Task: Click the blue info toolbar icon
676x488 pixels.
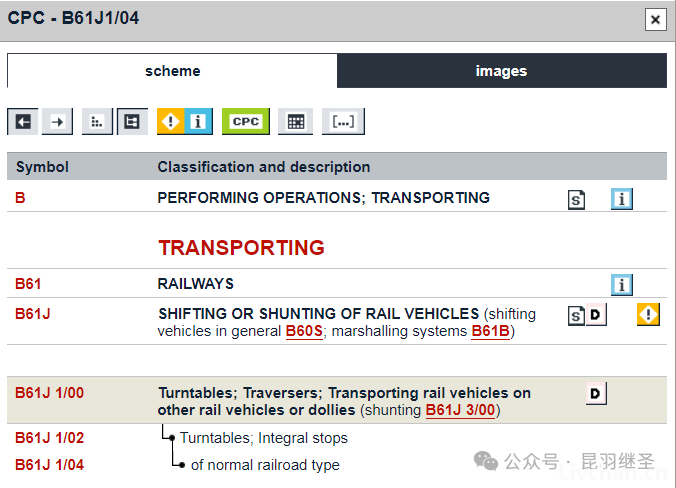Action: [x=199, y=122]
